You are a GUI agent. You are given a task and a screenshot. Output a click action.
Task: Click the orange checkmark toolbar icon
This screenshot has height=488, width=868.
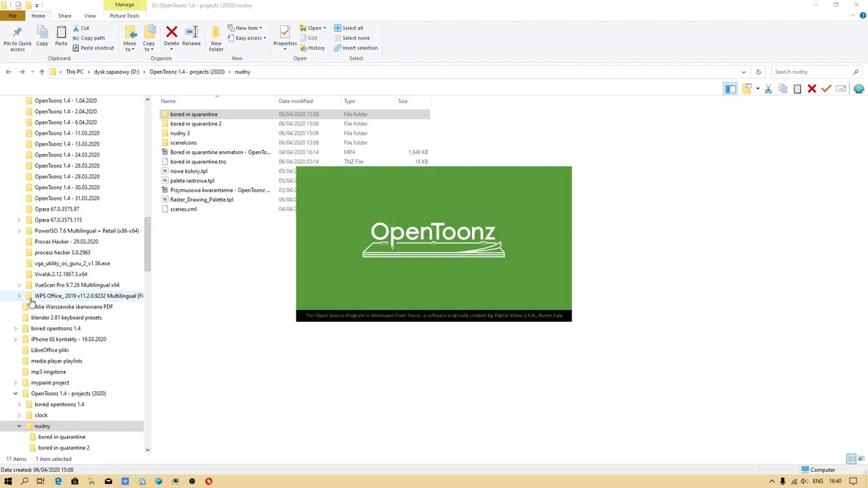826,89
